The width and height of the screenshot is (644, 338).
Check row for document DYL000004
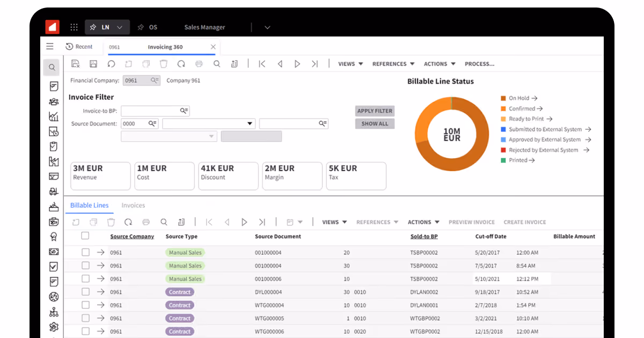(85, 292)
